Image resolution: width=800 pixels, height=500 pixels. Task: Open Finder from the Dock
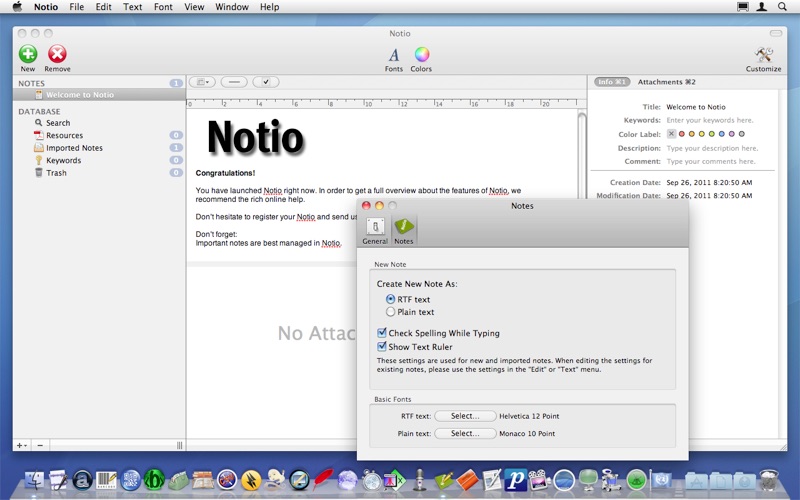point(35,480)
